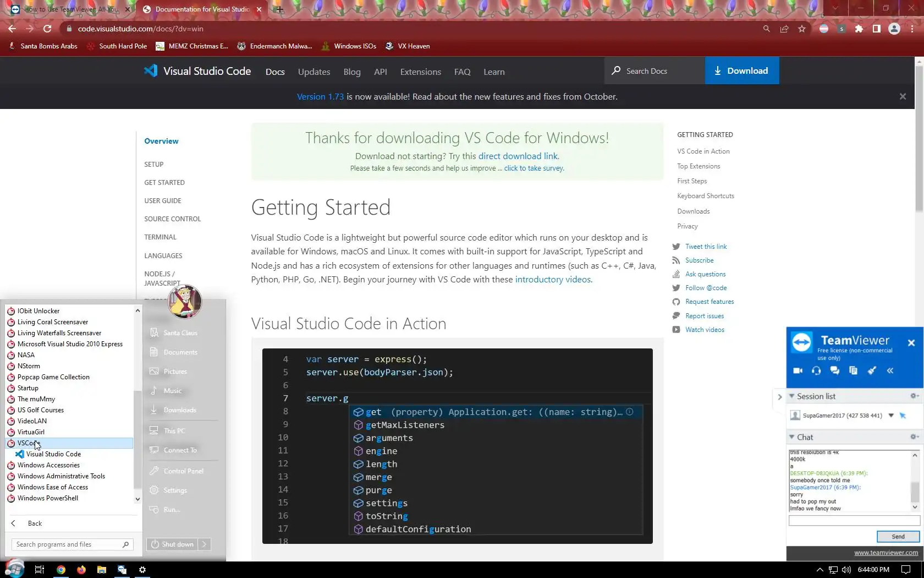Open the Chrome extensions puzzle icon
This screenshot has width=924, height=578.
pyautogui.click(x=859, y=29)
